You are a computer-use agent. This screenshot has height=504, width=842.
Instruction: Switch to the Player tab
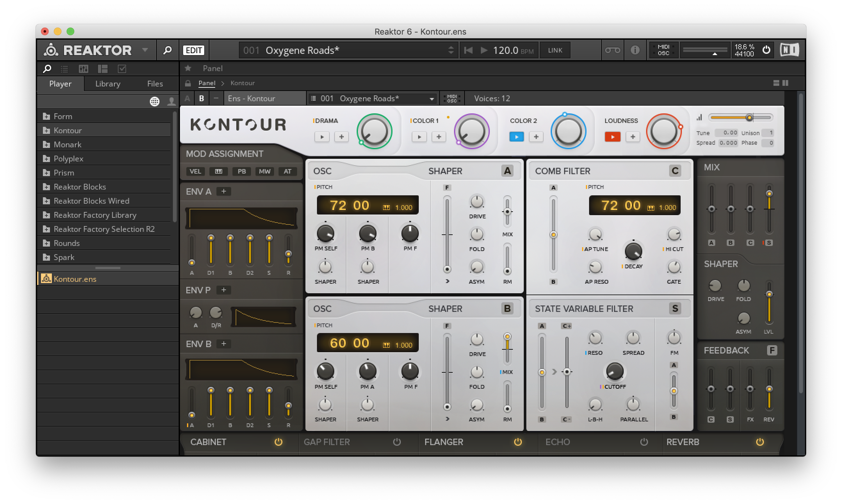(x=61, y=84)
